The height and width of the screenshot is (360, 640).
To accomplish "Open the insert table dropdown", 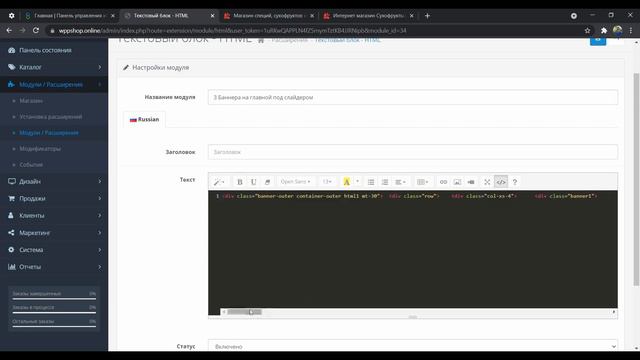I will (x=422, y=182).
